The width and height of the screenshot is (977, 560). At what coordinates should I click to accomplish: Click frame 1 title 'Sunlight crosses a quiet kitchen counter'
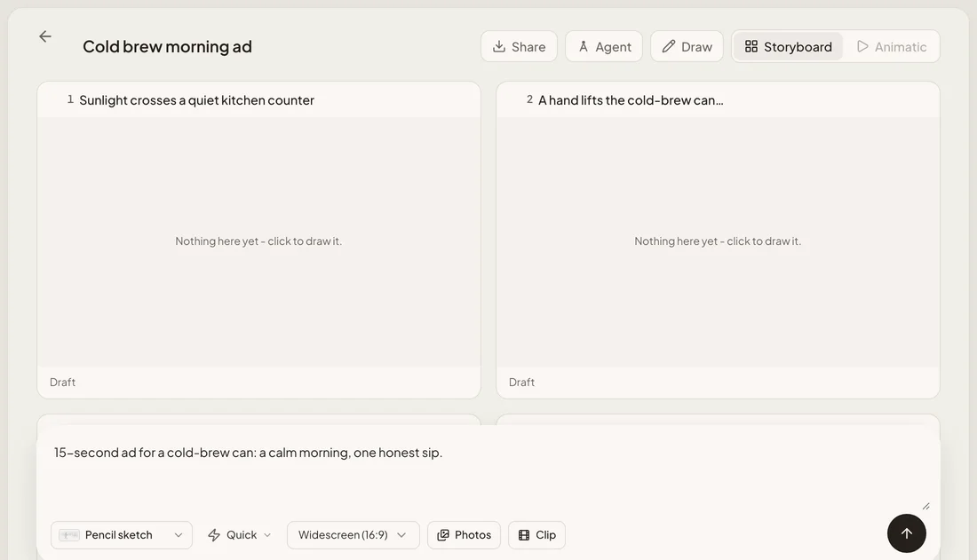[x=196, y=100]
